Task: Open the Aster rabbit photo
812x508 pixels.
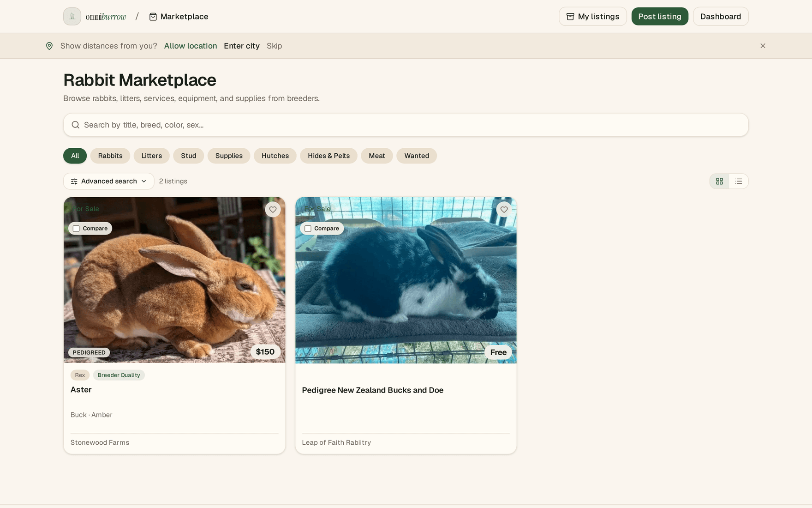Action: tap(174, 280)
